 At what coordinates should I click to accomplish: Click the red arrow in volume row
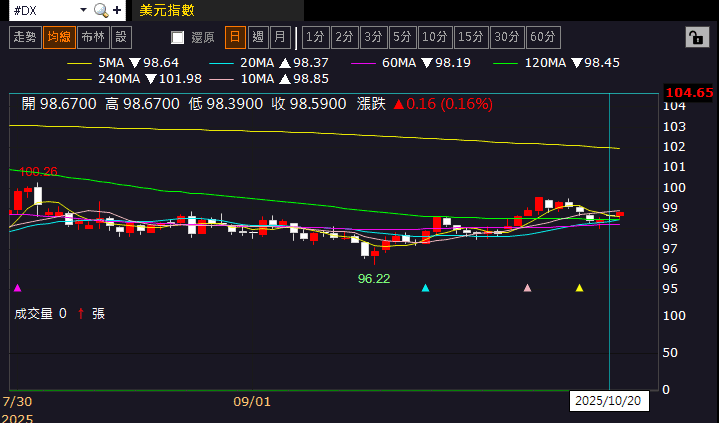[x=80, y=313]
